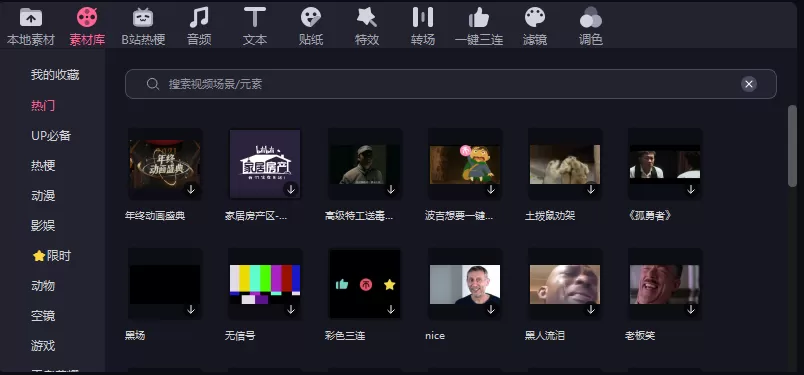Select the 黑人流泪 thumbnail
The height and width of the screenshot is (375, 804).
565,284
